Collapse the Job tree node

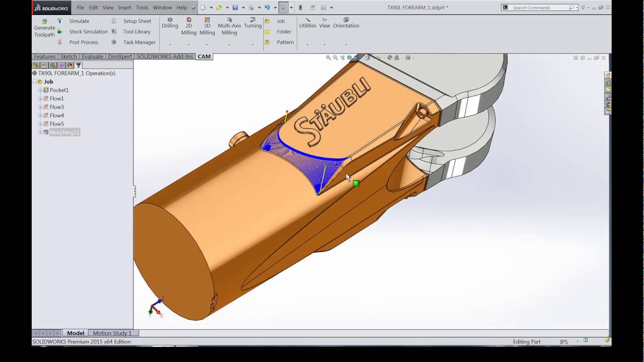pos(35,82)
